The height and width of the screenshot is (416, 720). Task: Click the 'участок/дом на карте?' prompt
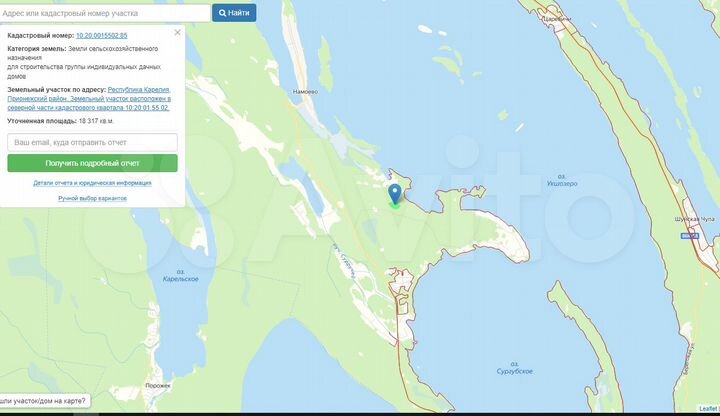point(43,401)
